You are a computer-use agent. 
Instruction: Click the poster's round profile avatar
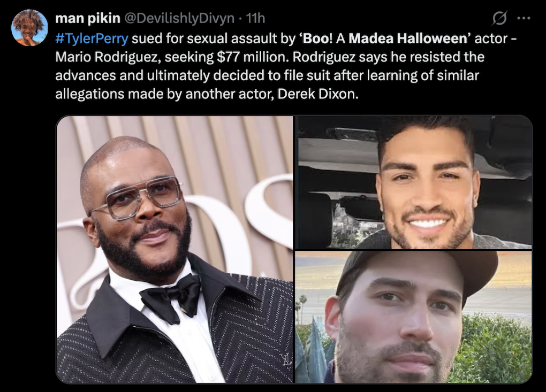(29, 27)
